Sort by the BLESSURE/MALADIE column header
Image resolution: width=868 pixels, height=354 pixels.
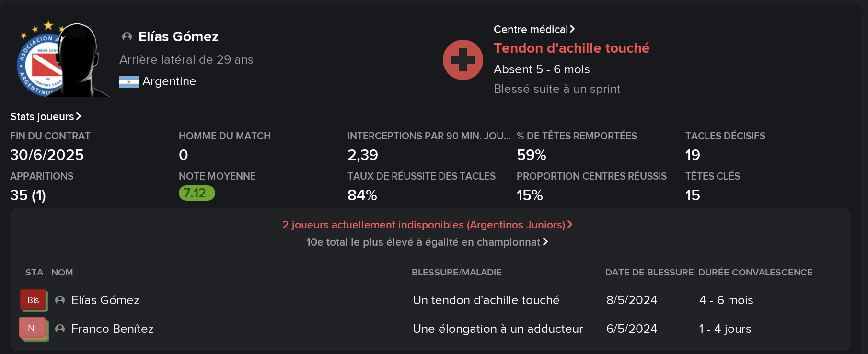(x=456, y=273)
